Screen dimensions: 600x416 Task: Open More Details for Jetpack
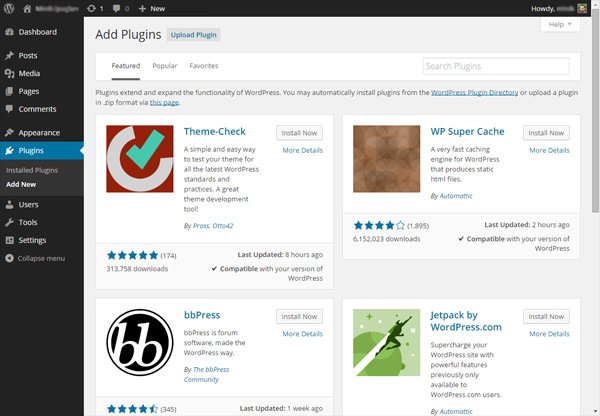pos(549,334)
